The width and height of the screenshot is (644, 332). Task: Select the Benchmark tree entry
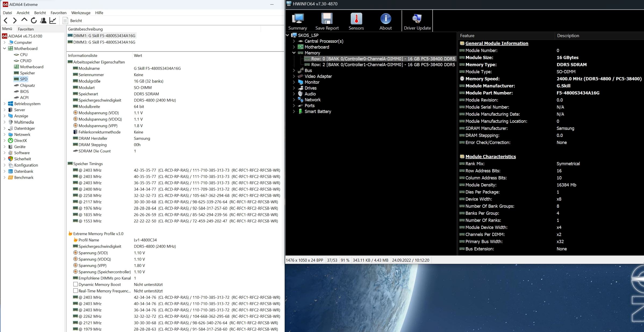coord(24,177)
